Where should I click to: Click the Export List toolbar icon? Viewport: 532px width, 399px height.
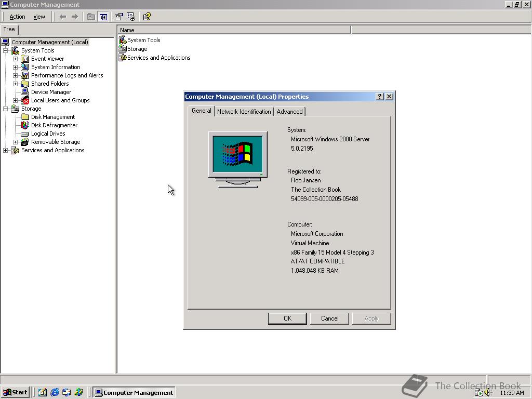tap(130, 17)
